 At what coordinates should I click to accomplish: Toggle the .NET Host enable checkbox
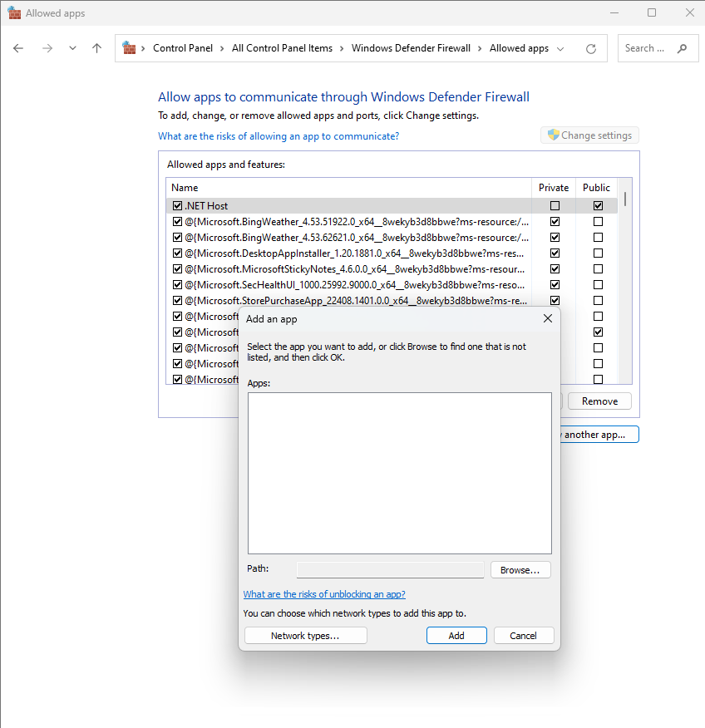[177, 205]
